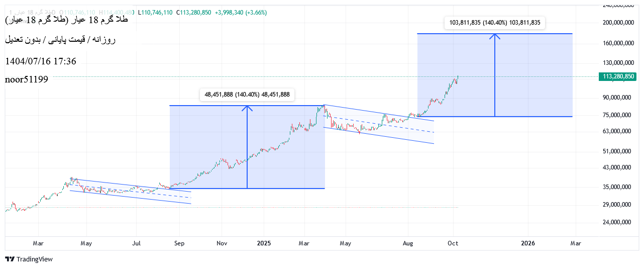This screenshot has width=644, height=268.
Task: Click the +3,998,340 (+3.66%) change value
Action: [x=241, y=13]
